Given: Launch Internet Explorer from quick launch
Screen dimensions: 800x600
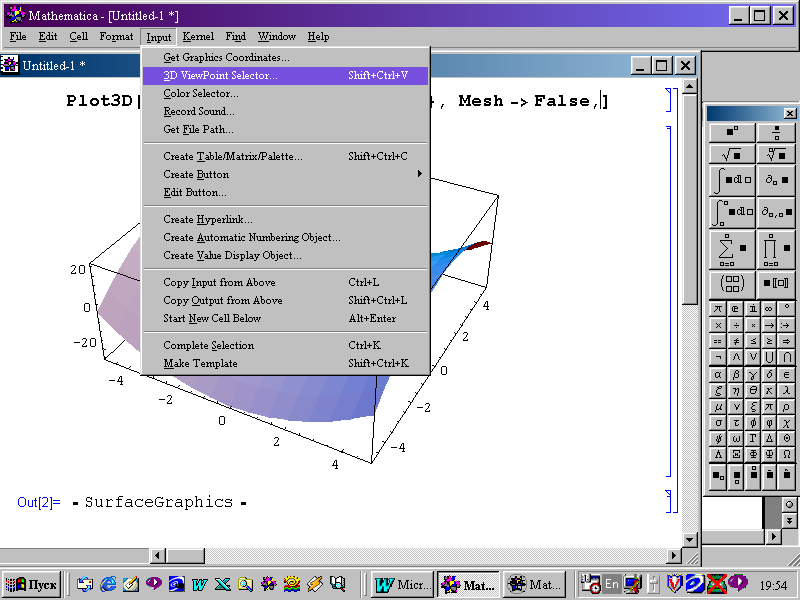Looking at the screenshot, I should (108, 584).
